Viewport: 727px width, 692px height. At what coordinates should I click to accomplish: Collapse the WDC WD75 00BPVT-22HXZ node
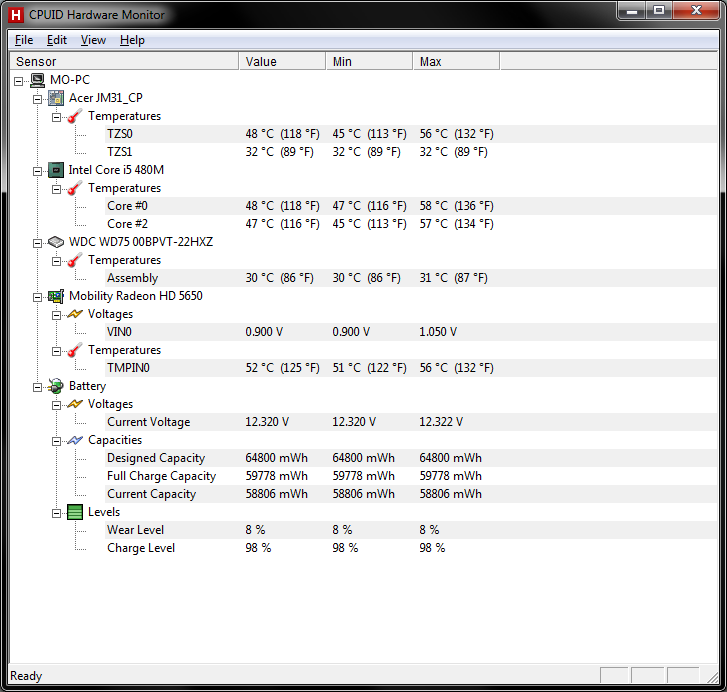(x=37, y=243)
